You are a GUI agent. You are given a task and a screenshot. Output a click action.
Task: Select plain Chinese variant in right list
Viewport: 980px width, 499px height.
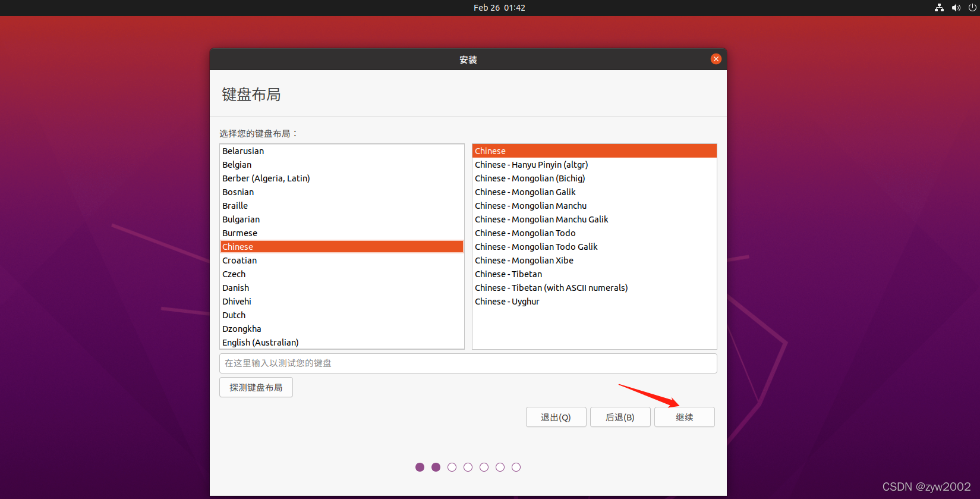pyautogui.click(x=594, y=151)
